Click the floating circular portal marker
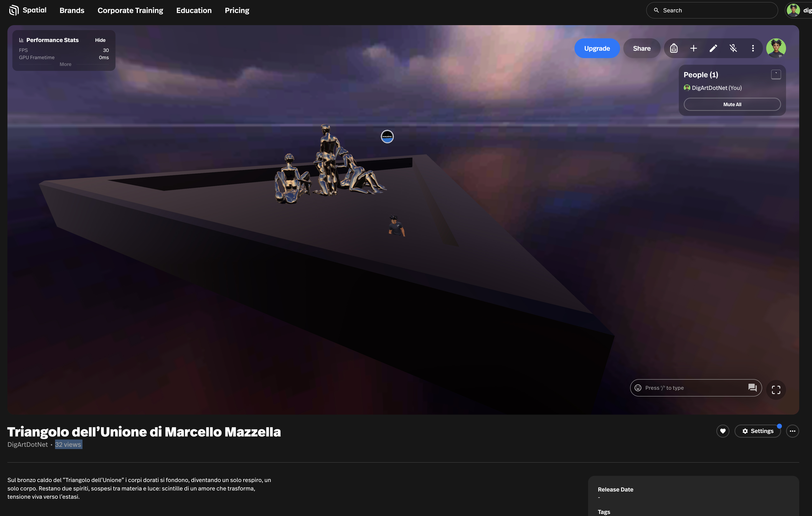 [x=387, y=136]
